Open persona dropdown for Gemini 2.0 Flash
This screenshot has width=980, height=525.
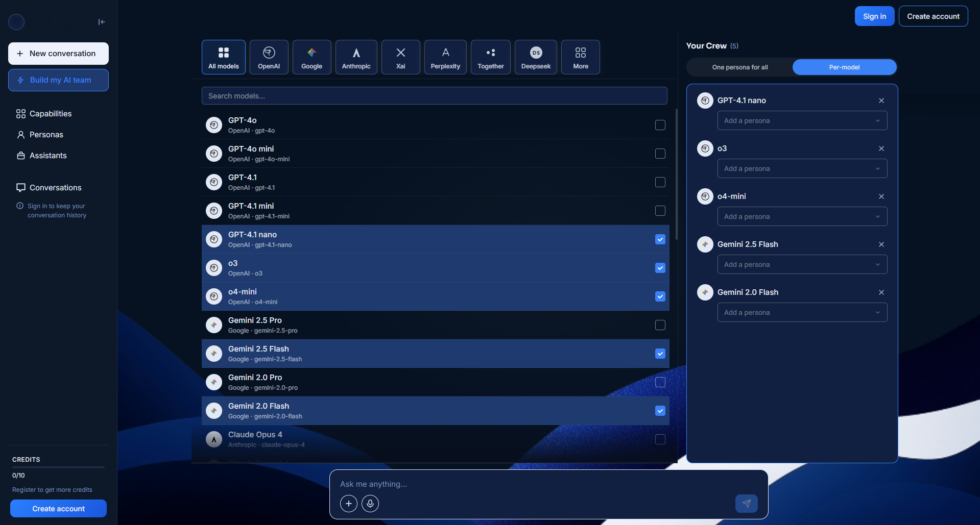pos(802,313)
